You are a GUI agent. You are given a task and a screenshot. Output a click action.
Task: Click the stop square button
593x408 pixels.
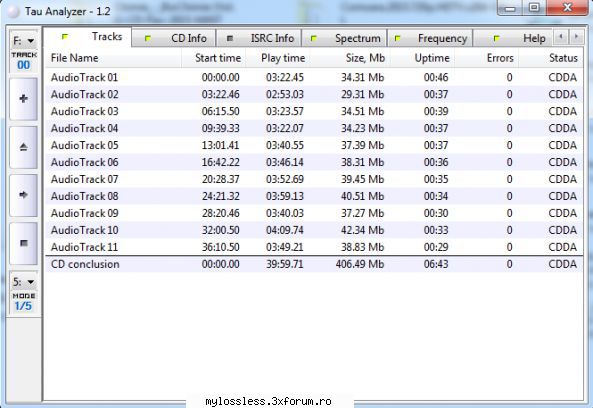click(23, 243)
